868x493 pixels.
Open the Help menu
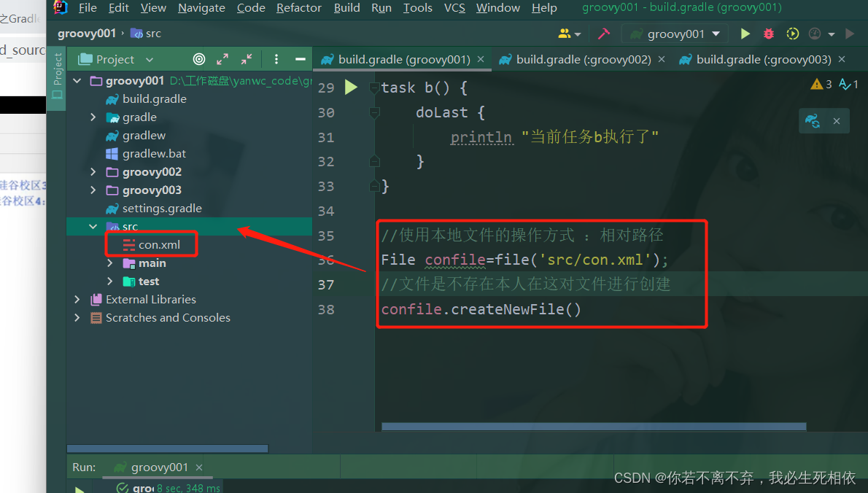pos(544,8)
